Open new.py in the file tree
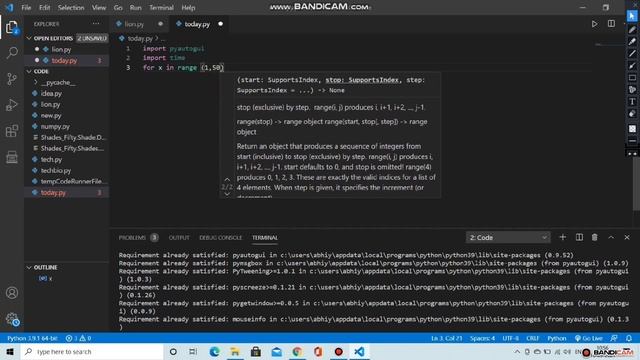Viewport: 640px width, 360px height. coord(67,116)
